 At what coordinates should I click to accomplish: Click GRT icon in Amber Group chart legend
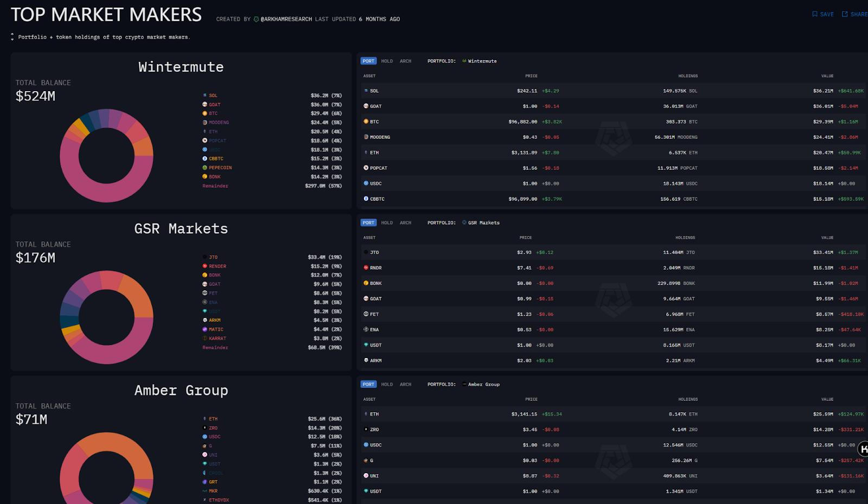[205, 482]
